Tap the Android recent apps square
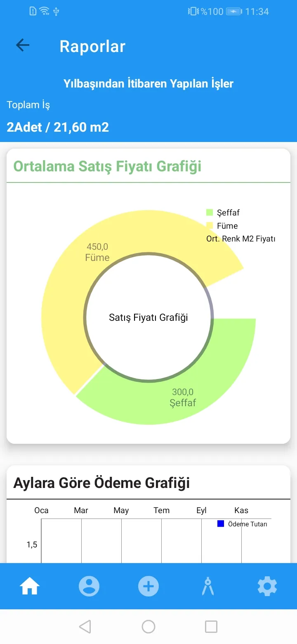Screen dimensions: 297x644 [211, 627]
